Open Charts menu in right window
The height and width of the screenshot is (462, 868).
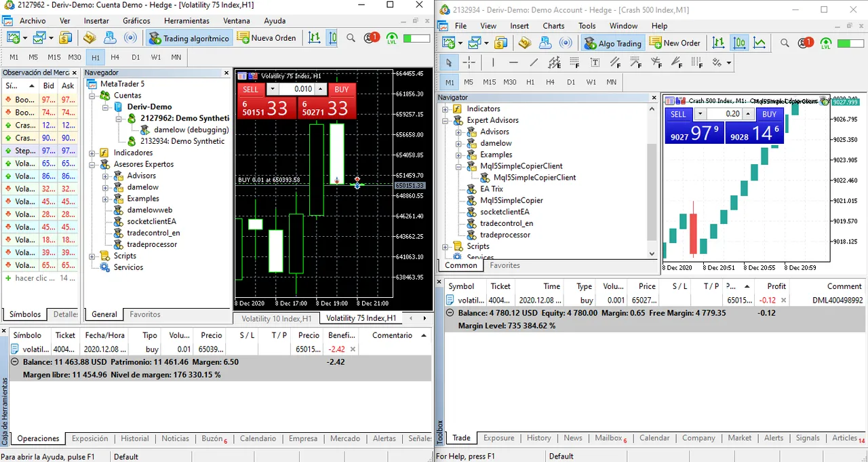click(553, 26)
